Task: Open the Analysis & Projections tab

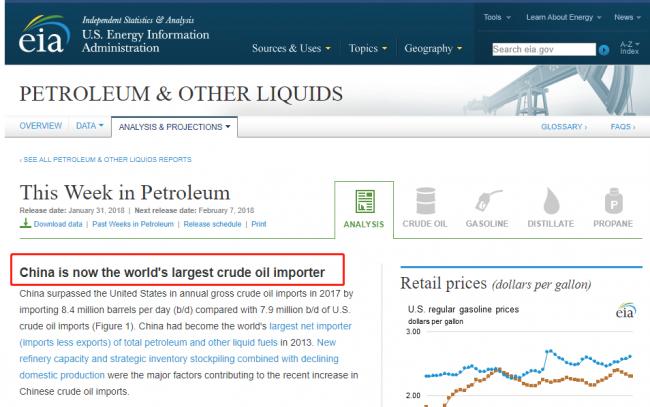Action: pyautogui.click(x=175, y=128)
